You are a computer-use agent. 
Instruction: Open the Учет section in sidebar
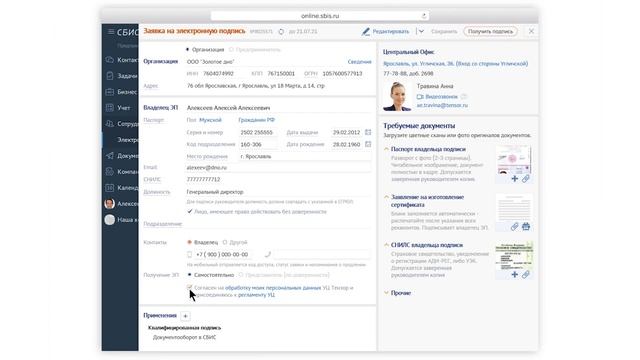click(124, 108)
